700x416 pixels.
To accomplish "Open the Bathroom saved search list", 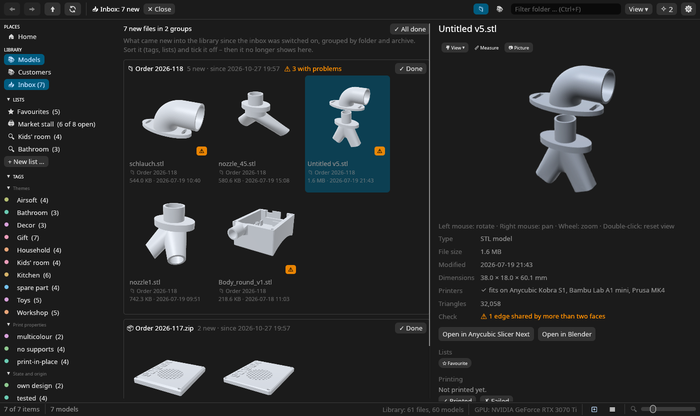I will point(34,149).
